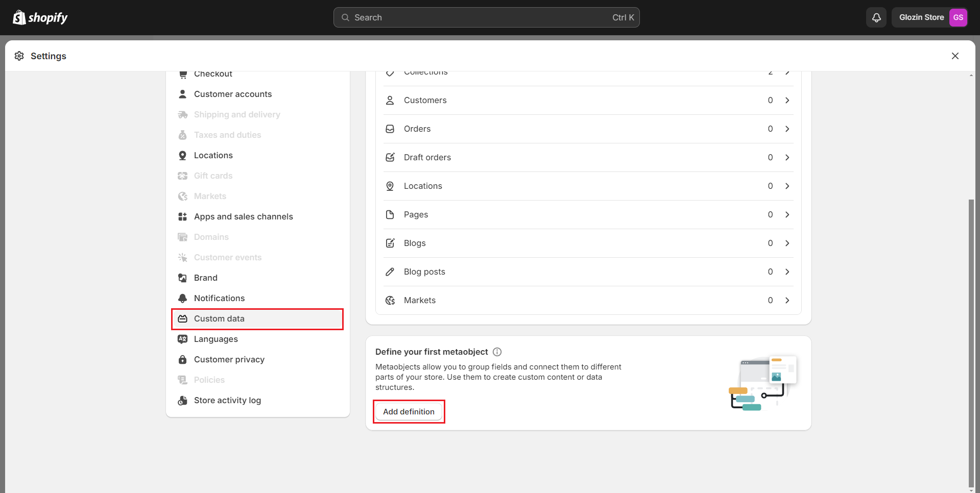Click the Search input field
This screenshot has height=493, width=980.
coord(486,17)
